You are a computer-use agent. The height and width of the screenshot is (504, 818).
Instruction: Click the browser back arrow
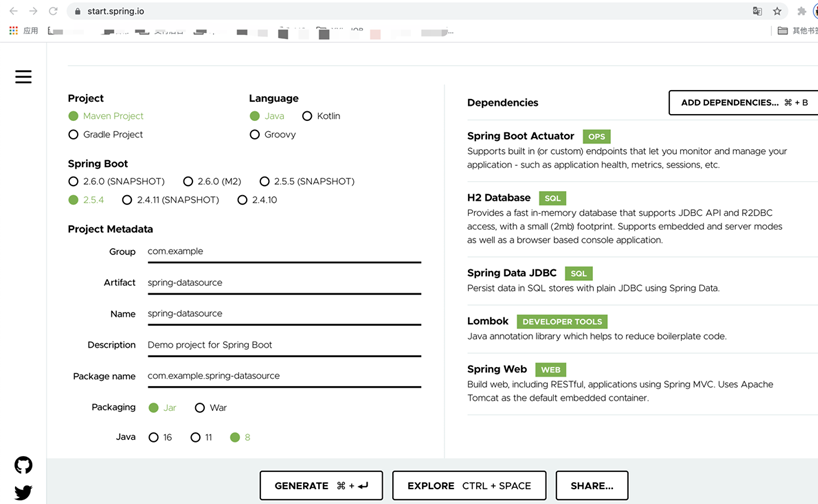pyautogui.click(x=13, y=11)
